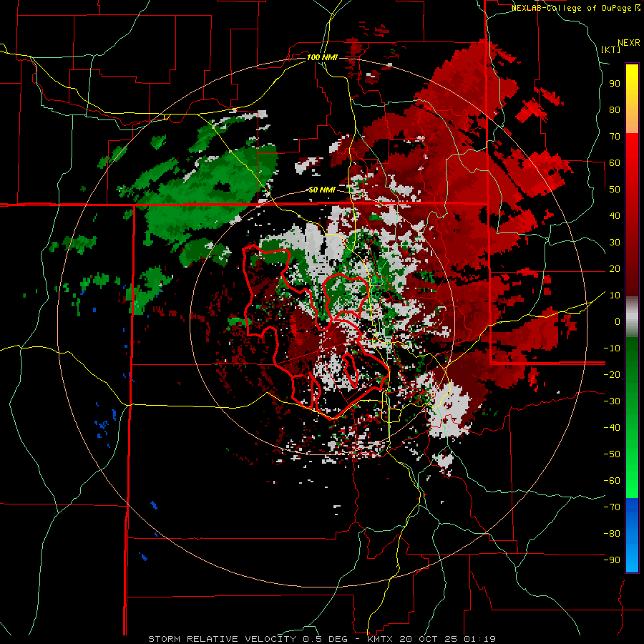
Task: Click the positive 50 scale value
Action: (x=615, y=190)
